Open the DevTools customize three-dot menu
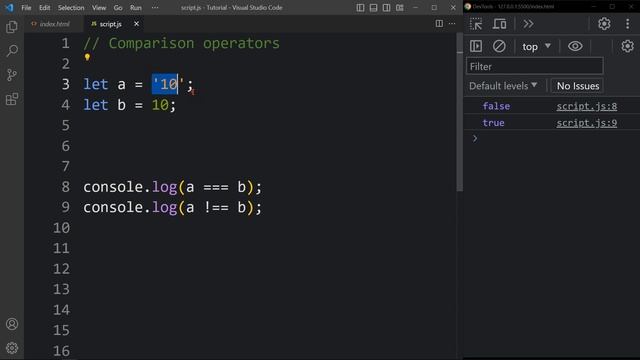The height and width of the screenshot is (360, 640). [x=627, y=24]
